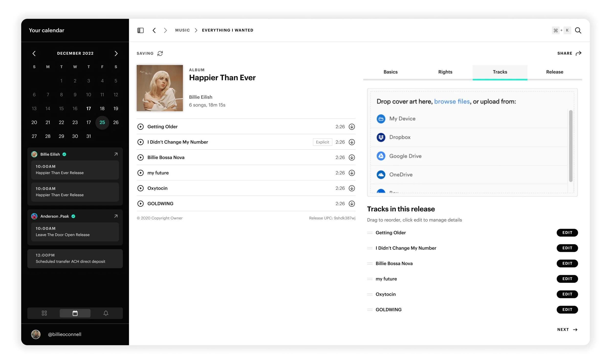The width and height of the screenshot is (611, 364).
Task: Go to previous month in calendar
Action: 34,53
